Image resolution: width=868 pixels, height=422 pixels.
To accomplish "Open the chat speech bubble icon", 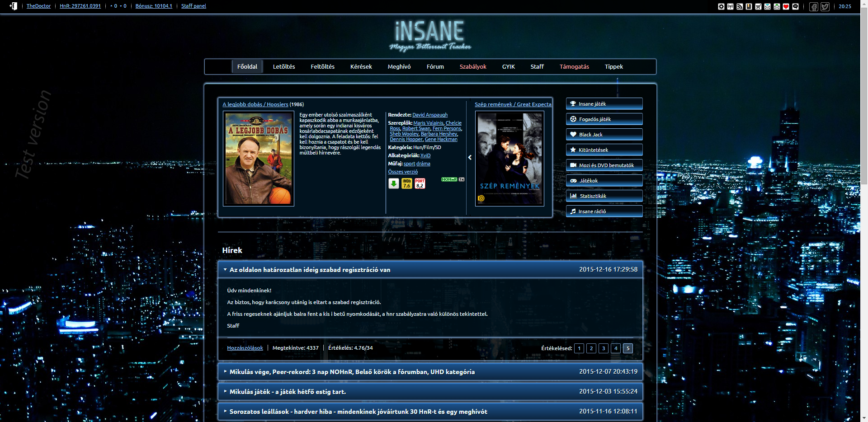I will tap(795, 6).
